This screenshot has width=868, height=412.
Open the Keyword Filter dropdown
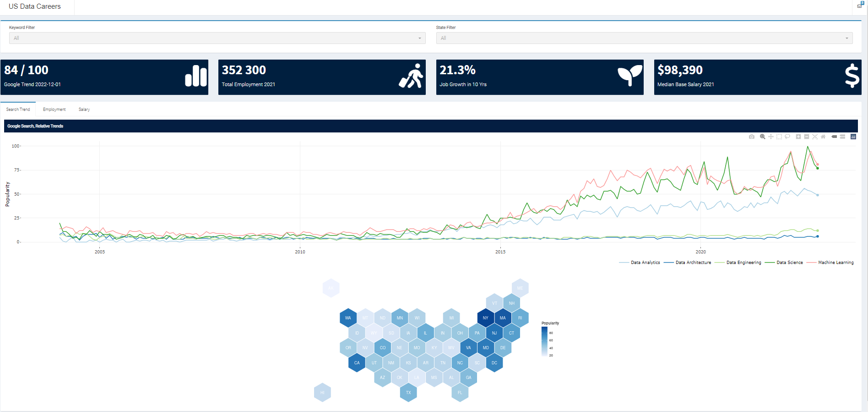[x=217, y=38]
